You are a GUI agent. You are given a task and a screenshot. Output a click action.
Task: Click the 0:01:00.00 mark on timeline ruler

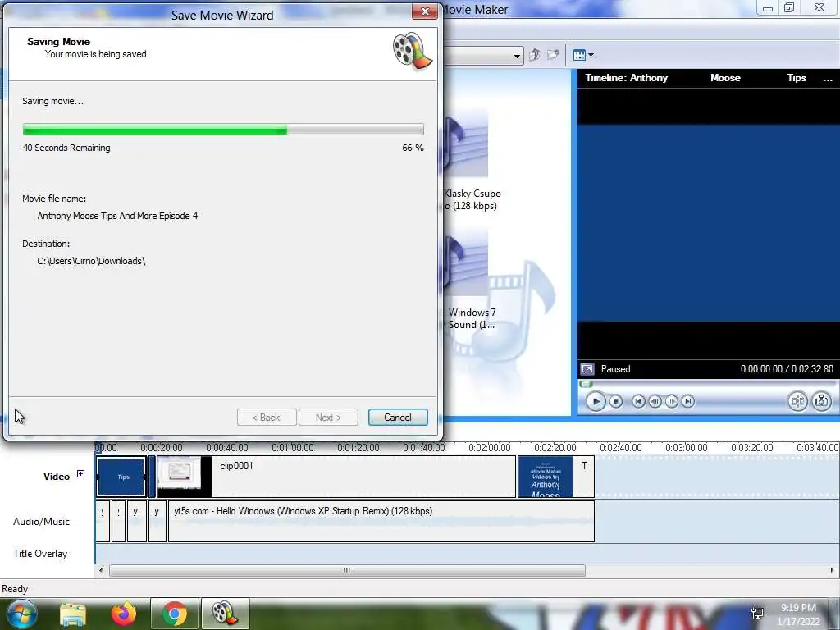[293, 447]
